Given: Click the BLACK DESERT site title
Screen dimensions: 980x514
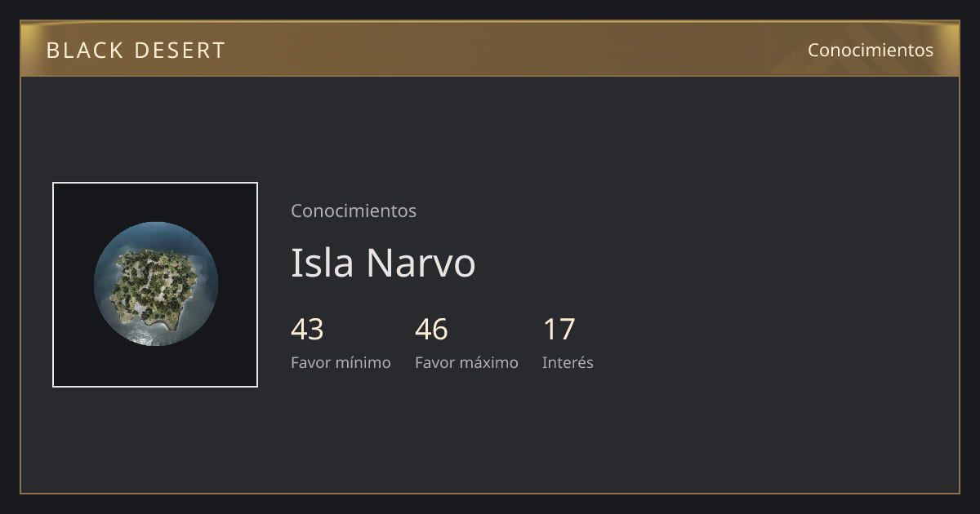Looking at the screenshot, I should pyautogui.click(x=136, y=51).
